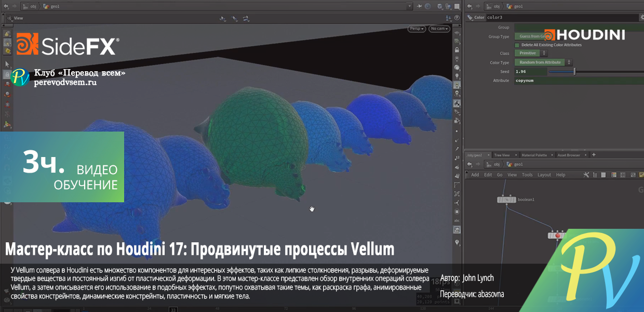Go back in the viewport pane path
644x312 pixels.
click(x=6, y=6)
